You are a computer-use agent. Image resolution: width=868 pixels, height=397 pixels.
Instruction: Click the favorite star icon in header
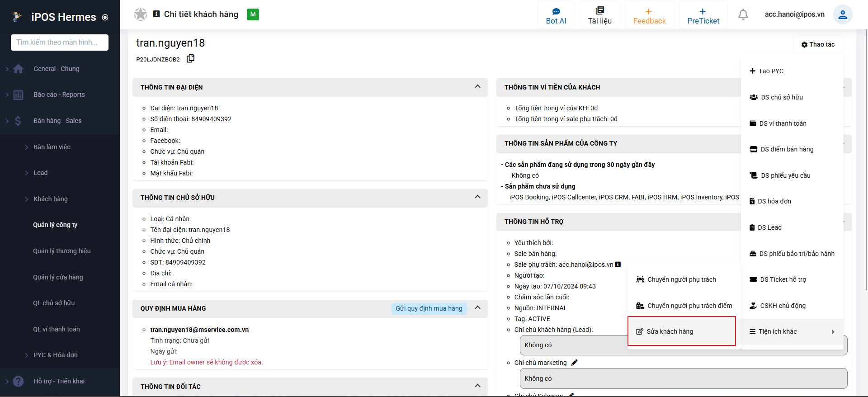tap(141, 14)
